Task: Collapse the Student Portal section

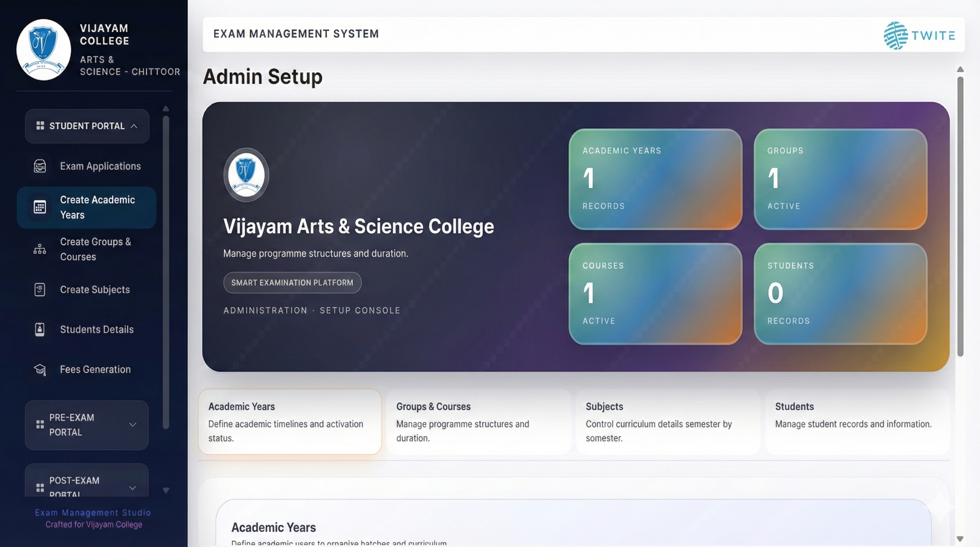Action: [134, 126]
